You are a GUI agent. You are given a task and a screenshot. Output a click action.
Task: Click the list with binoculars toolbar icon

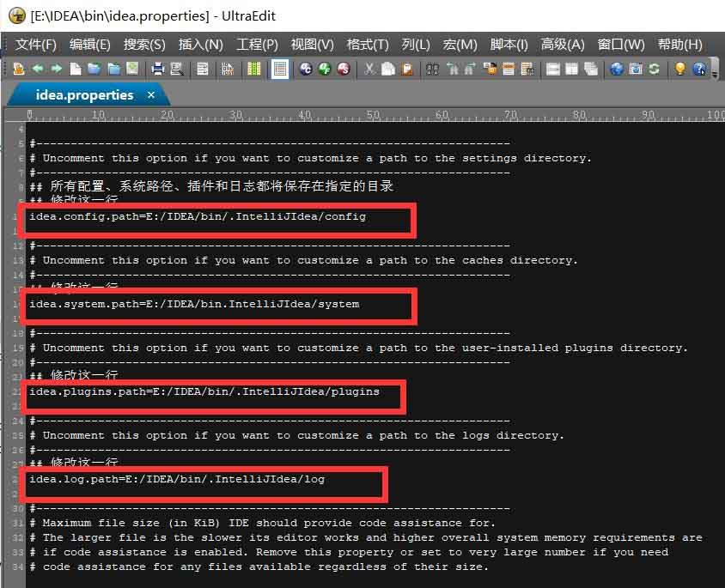[x=527, y=70]
